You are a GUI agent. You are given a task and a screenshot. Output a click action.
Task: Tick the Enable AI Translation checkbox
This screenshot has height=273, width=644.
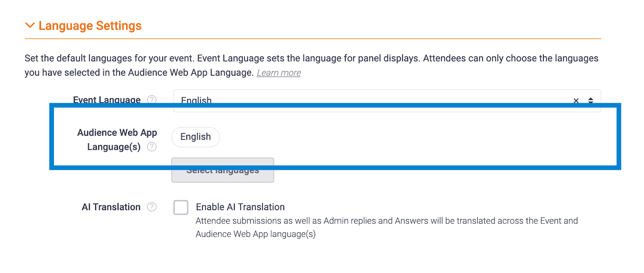click(181, 207)
